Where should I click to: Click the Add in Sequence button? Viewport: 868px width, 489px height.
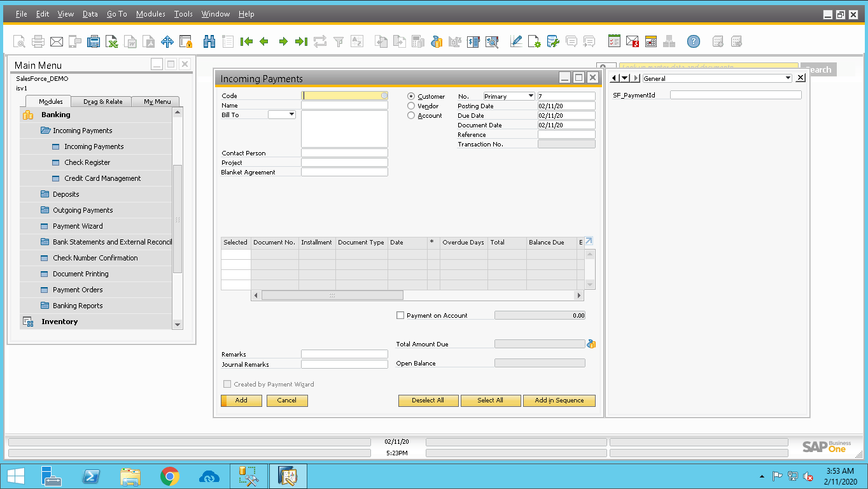pyautogui.click(x=559, y=400)
